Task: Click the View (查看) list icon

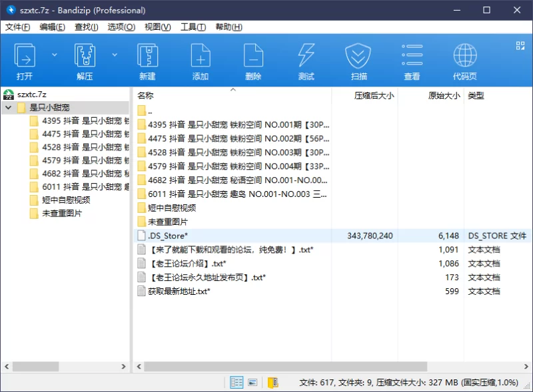Action: [x=412, y=61]
